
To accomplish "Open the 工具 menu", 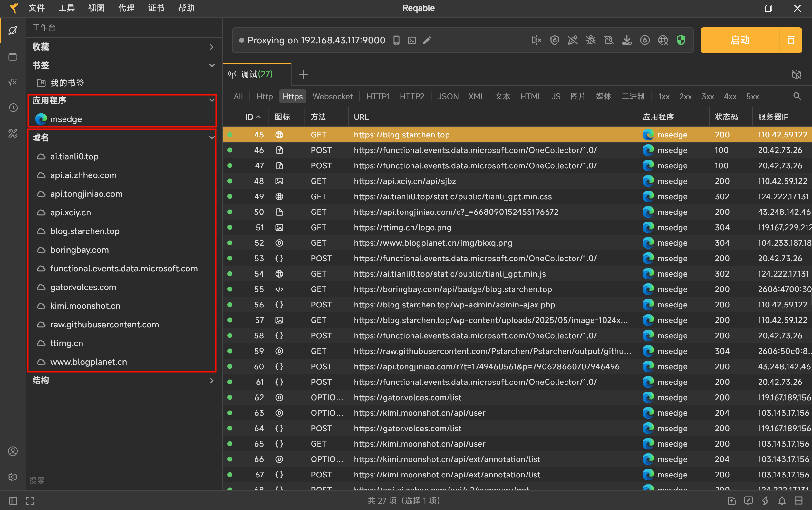I will 66,8.
